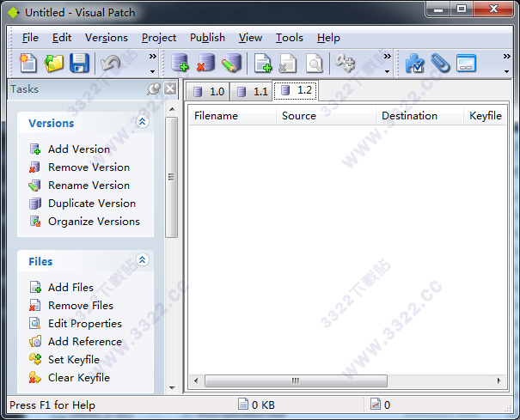Screen dimensions: 520x420
Task: Click the Organize Versions task icon
Action: click(x=35, y=222)
